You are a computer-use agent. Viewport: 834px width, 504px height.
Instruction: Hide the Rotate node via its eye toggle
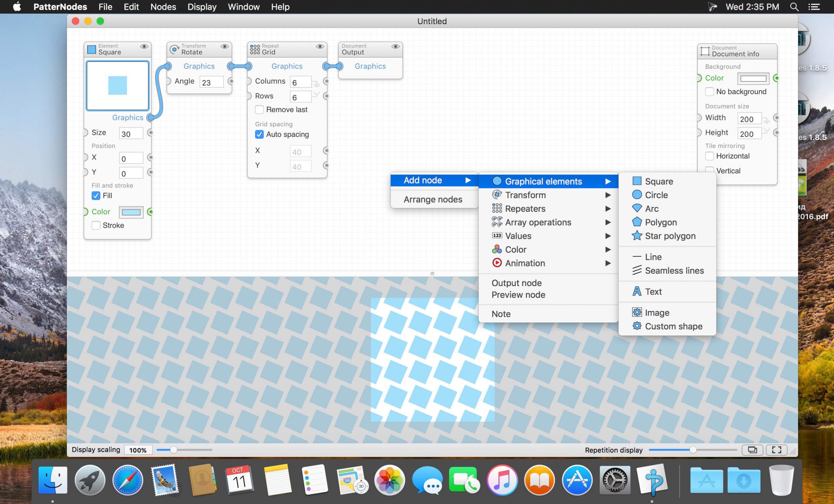(x=225, y=47)
